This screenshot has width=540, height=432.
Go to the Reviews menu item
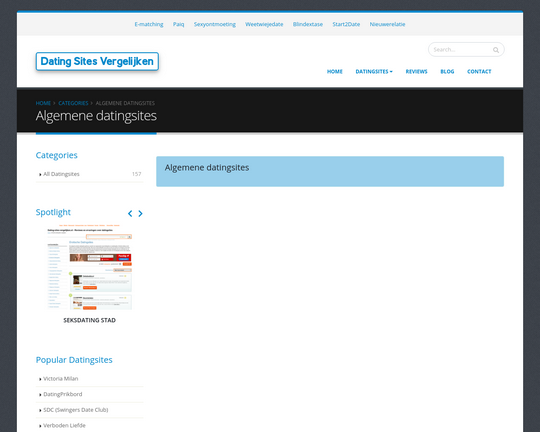click(416, 71)
